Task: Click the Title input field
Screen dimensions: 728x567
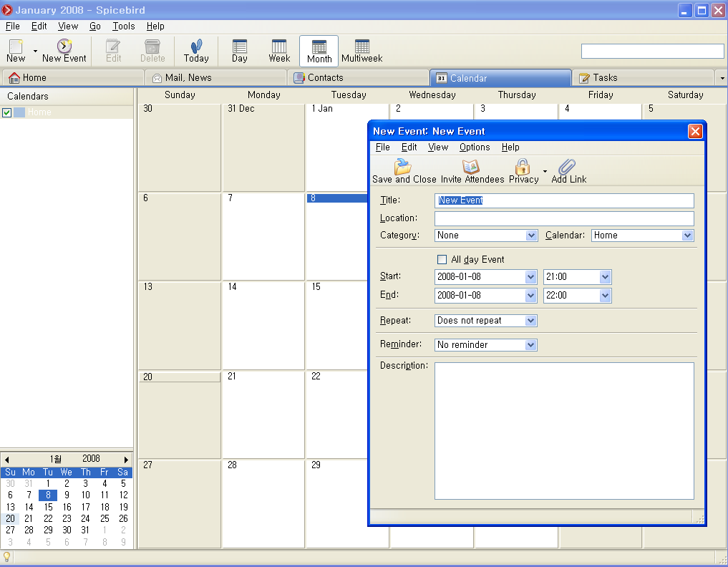Action: [564, 200]
